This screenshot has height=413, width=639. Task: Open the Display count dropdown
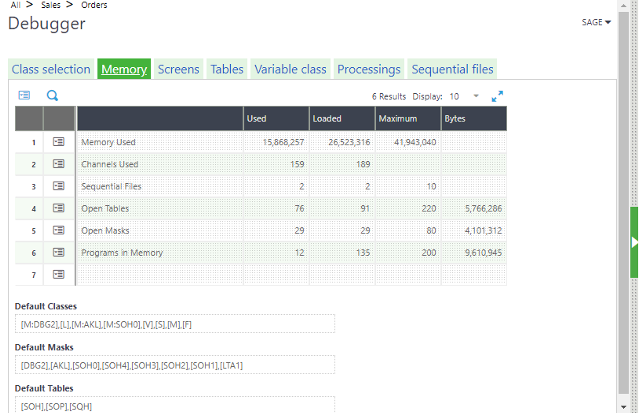click(475, 97)
